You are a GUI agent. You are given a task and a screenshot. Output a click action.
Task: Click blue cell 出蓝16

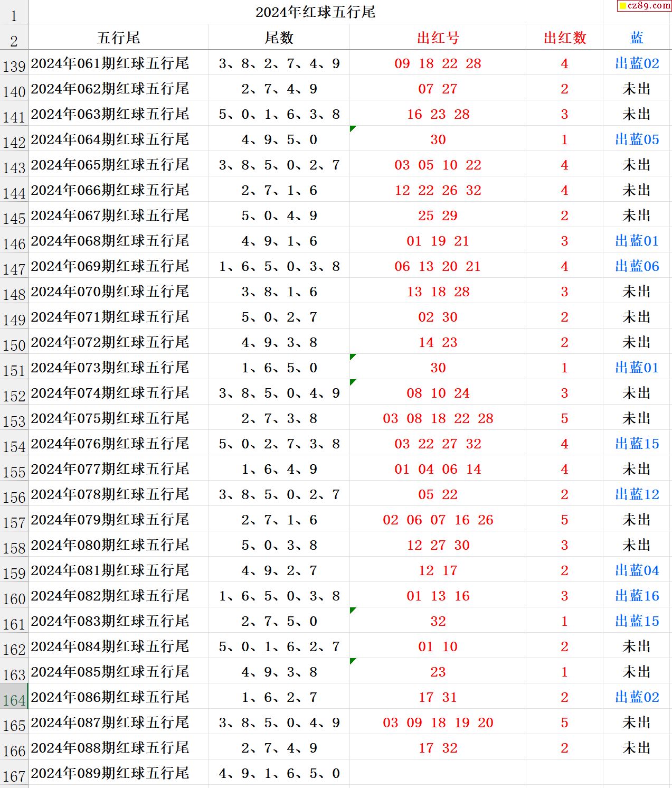click(x=637, y=596)
